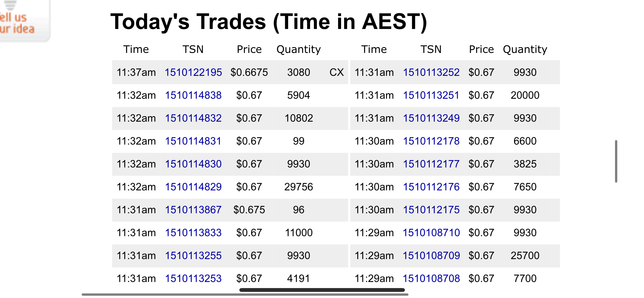Open trade TSN 1510114831
Viewport: 644px width, 298px height.
tap(193, 141)
